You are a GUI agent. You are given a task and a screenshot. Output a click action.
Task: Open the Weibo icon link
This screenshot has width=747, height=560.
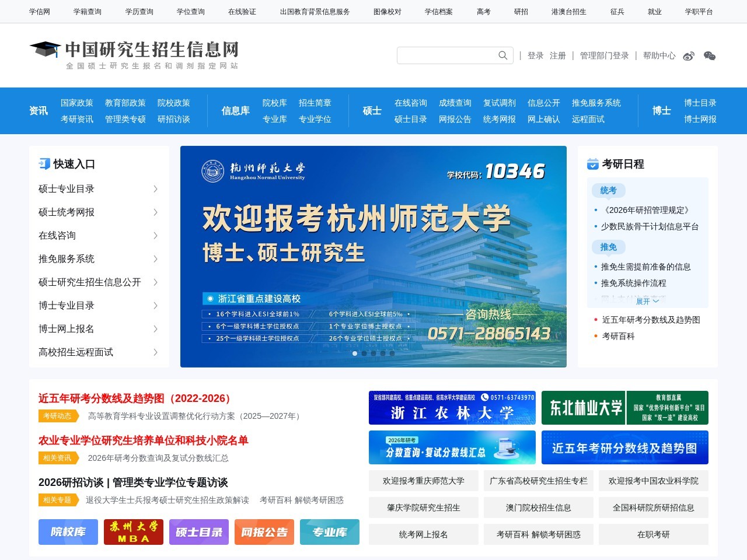pyautogui.click(x=689, y=56)
